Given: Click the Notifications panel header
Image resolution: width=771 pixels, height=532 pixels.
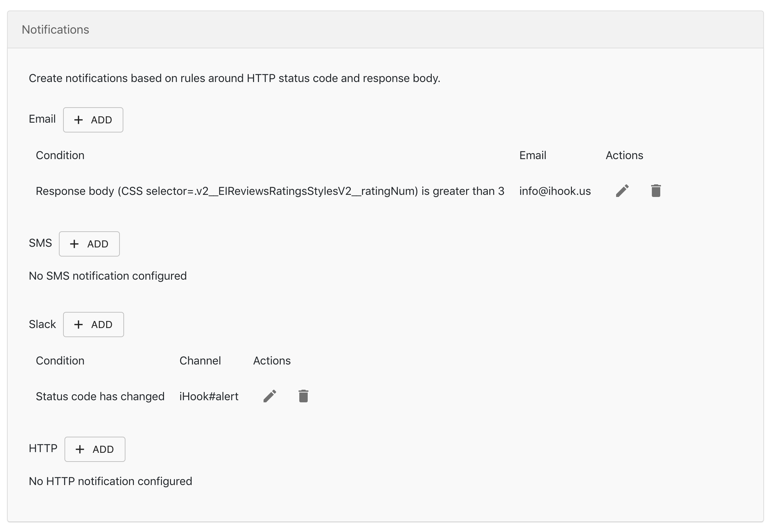Looking at the screenshot, I should 55,30.
